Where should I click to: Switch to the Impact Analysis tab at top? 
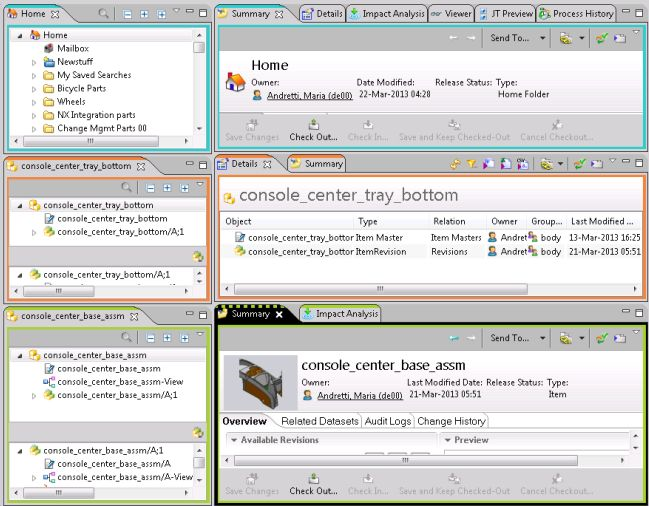(388, 14)
